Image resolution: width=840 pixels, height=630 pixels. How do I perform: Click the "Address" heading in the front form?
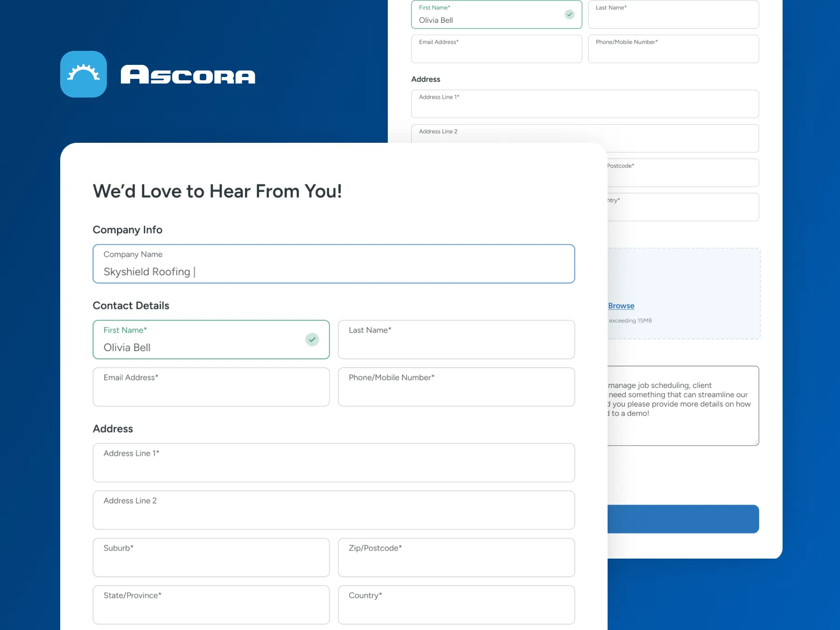point(113,429)
